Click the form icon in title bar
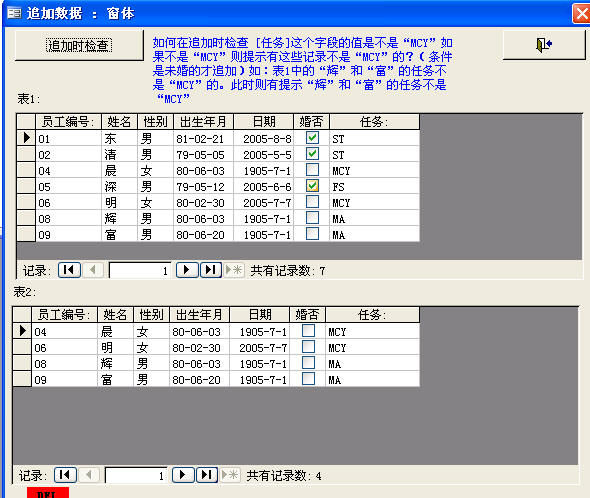Screen dimensions: 590x498 click(x=14, y=13)
